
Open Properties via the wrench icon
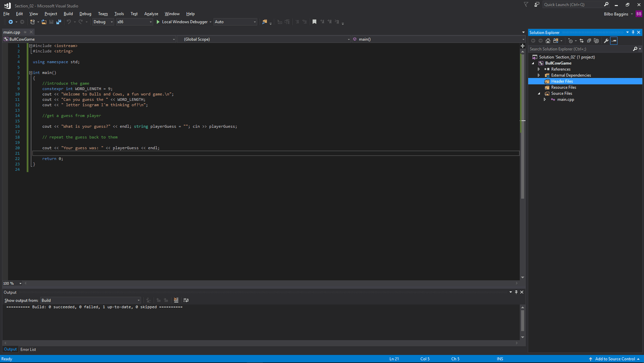(606, 41)
